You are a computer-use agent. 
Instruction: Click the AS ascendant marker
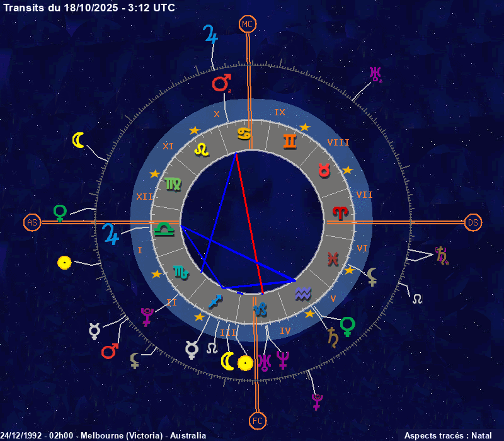(32, 222)
